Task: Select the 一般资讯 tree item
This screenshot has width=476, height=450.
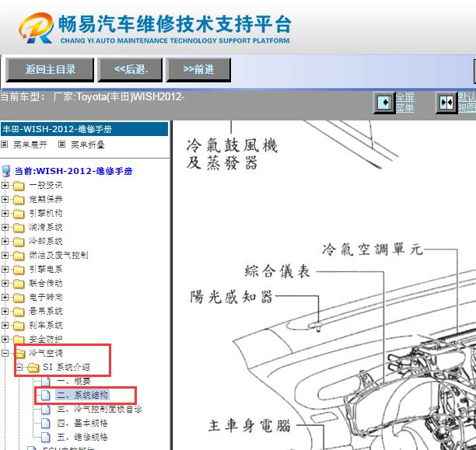Action: [x=46, y=186]
